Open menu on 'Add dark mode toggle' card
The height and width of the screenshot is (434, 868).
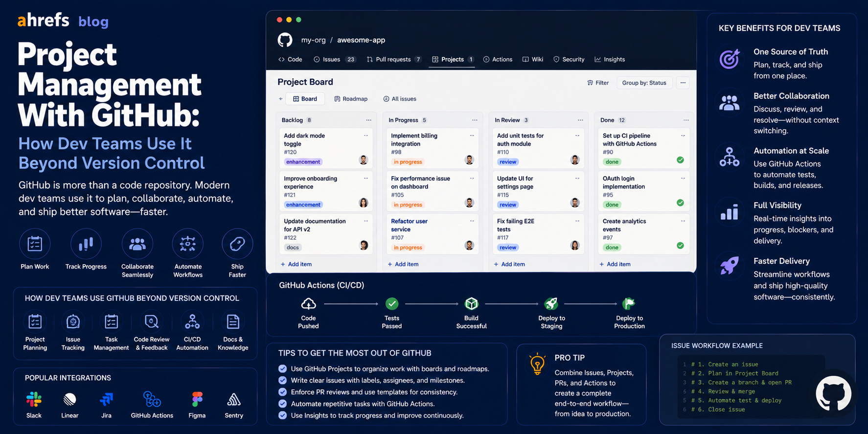coord(366,136)
